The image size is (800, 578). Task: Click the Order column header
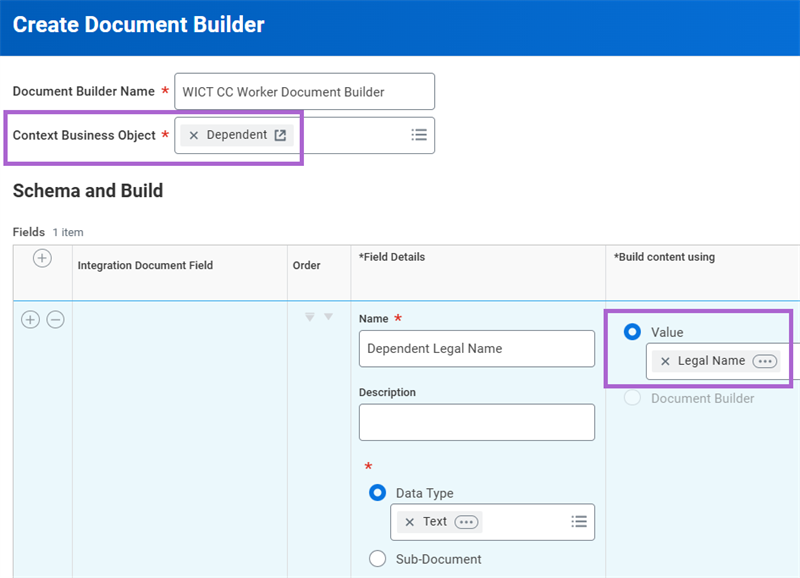[x=306, y=265]
